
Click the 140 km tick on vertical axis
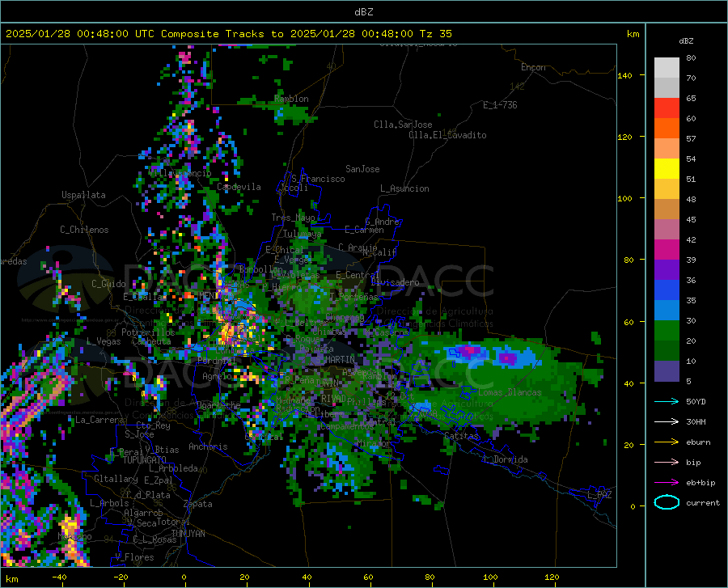(x=625, y=75)
